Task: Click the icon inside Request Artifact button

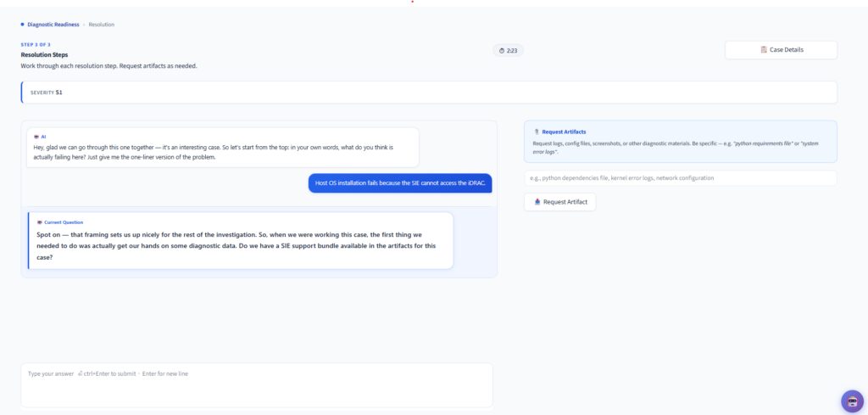Action: click(x=537, y=202)
